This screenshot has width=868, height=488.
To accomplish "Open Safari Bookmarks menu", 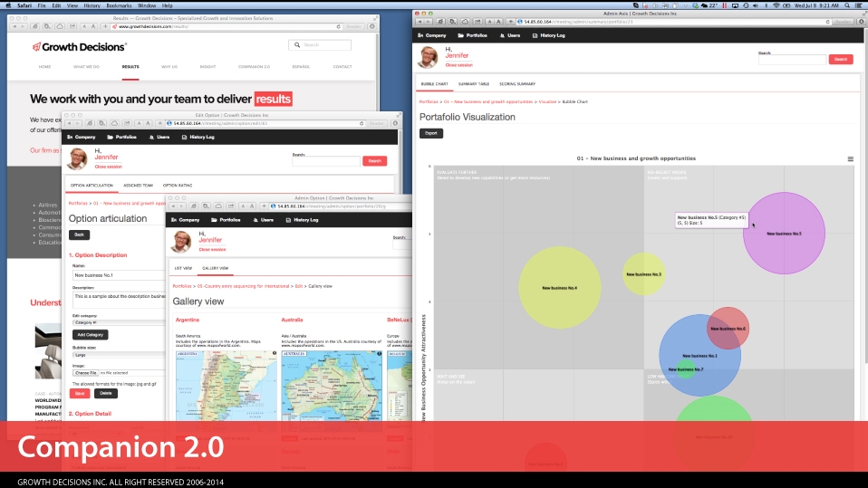I will click(119, 5).
